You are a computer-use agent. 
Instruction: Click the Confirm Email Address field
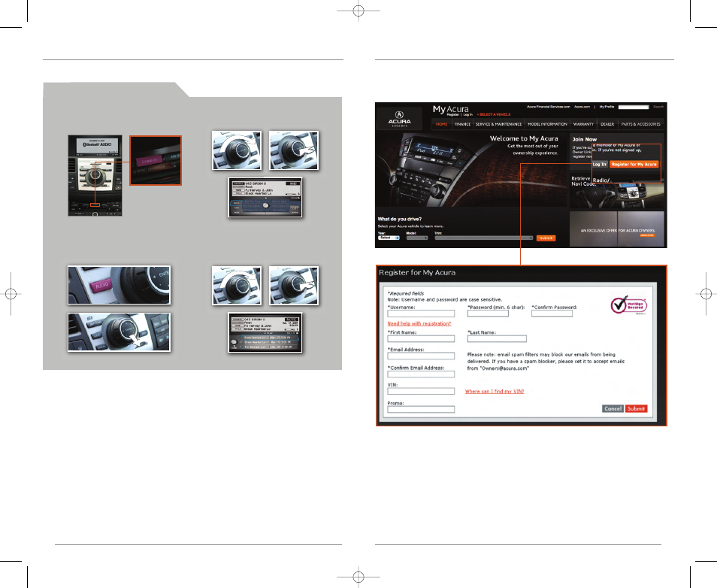click(x=421, y=374)
